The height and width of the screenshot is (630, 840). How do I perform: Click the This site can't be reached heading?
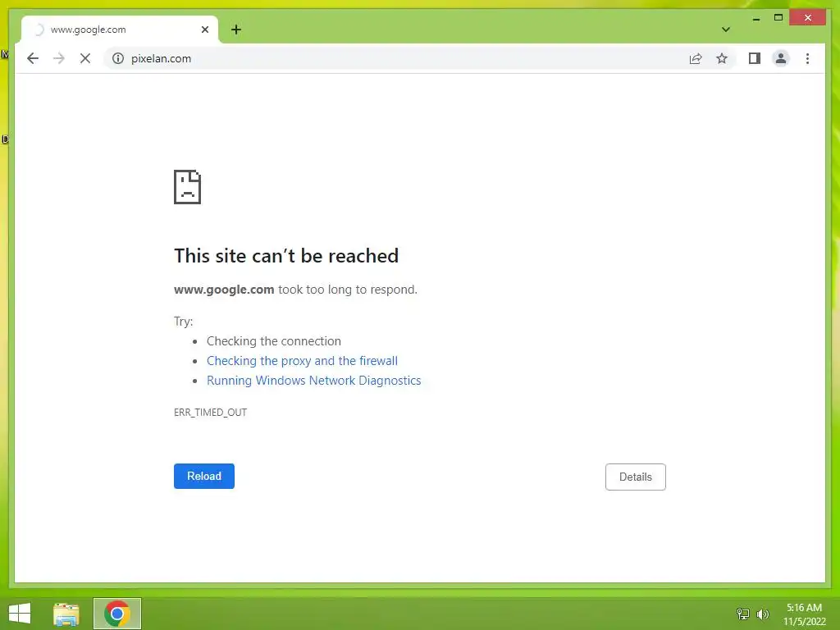click(286, 256)
